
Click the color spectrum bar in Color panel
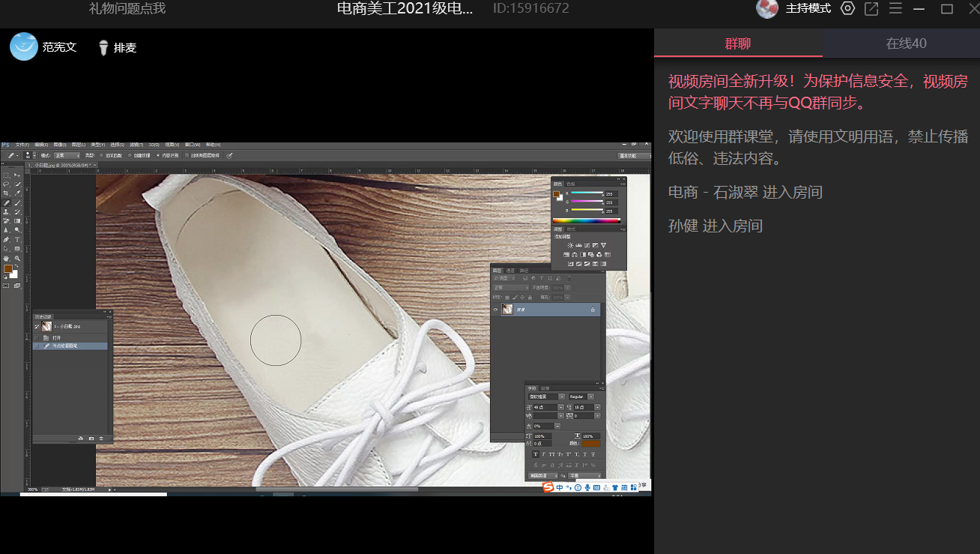pyautogui.click(x=587, y=220)
